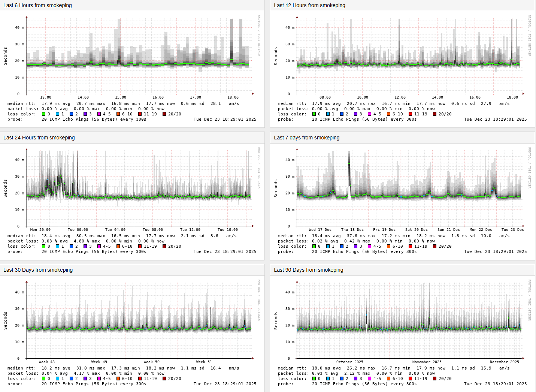Select November 2025 on the 90 Days axis
Image resolution: width=536 pixels, height=392 pixels.
427,362
